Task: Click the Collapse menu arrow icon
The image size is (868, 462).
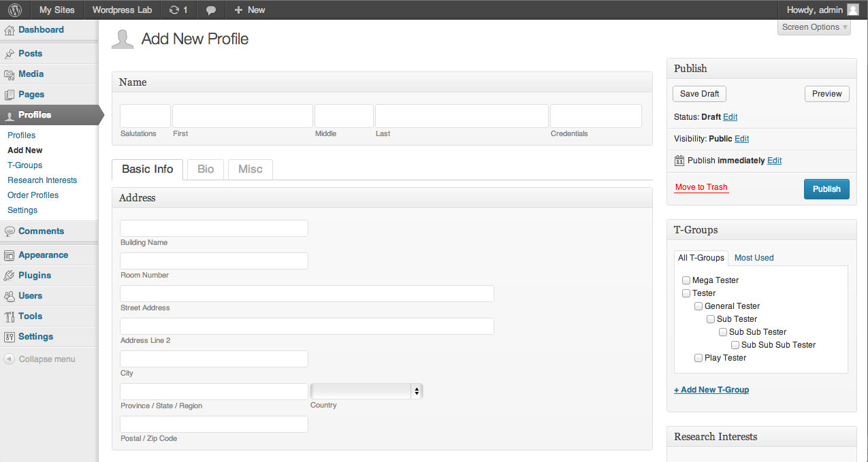Action: pos(10,359)
